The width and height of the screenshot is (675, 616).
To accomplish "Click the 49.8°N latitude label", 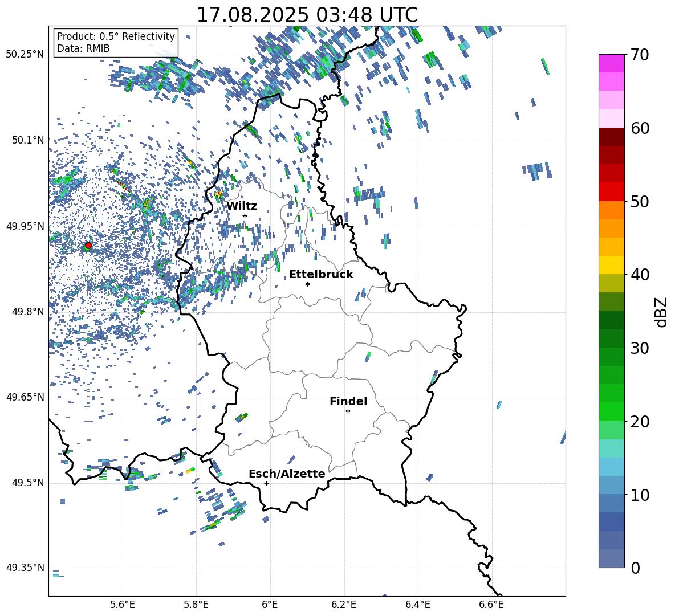I will tap(28, 312).
